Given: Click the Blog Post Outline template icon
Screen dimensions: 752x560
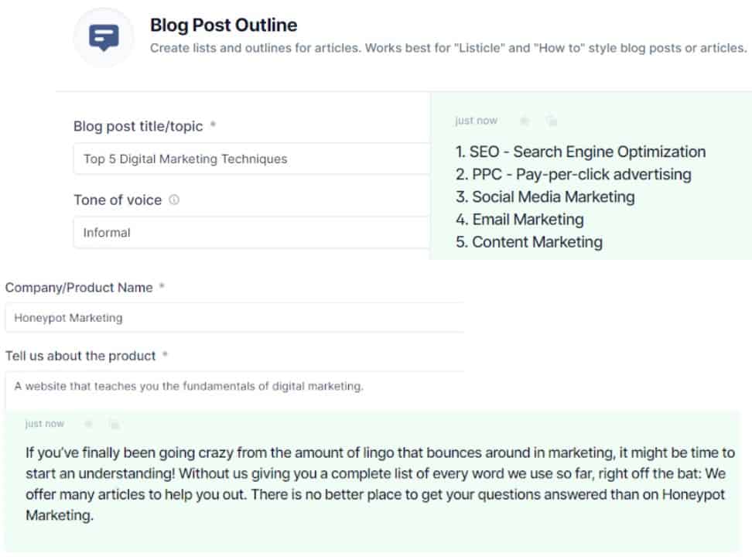Looking at the screenshot, I should coord(104,37).
